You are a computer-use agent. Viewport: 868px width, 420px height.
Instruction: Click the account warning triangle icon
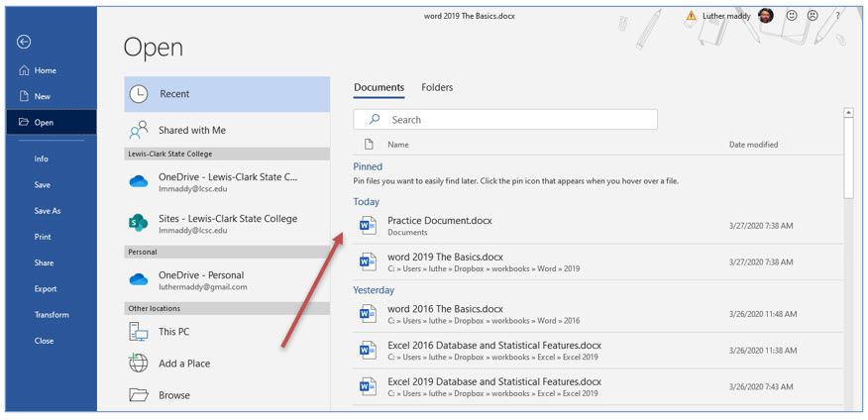pos(691,16)
